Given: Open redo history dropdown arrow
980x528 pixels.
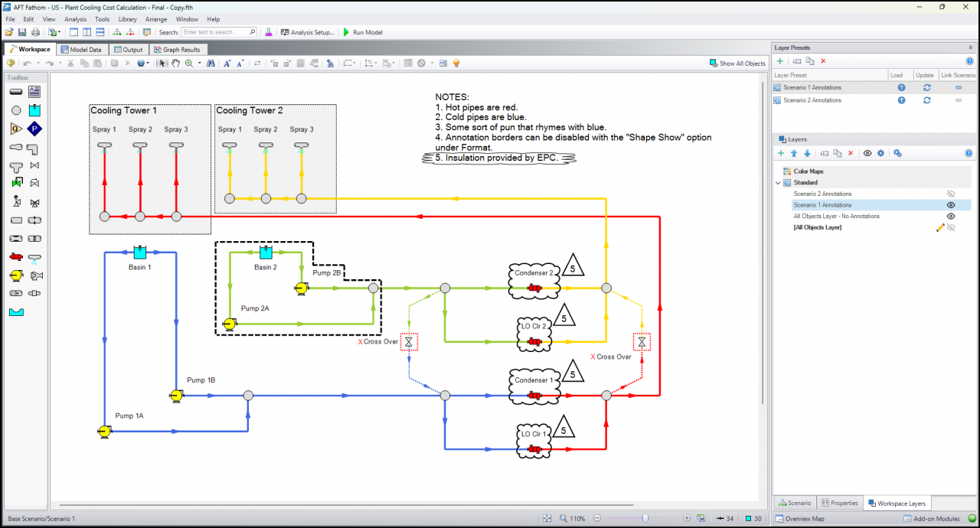Looking at the screenshot, I should point(60,64).
